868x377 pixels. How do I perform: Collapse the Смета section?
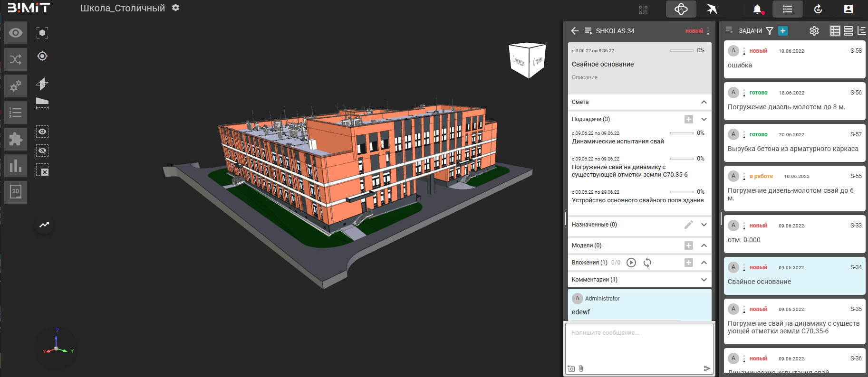pyautogui.click(x=704, y=102)
